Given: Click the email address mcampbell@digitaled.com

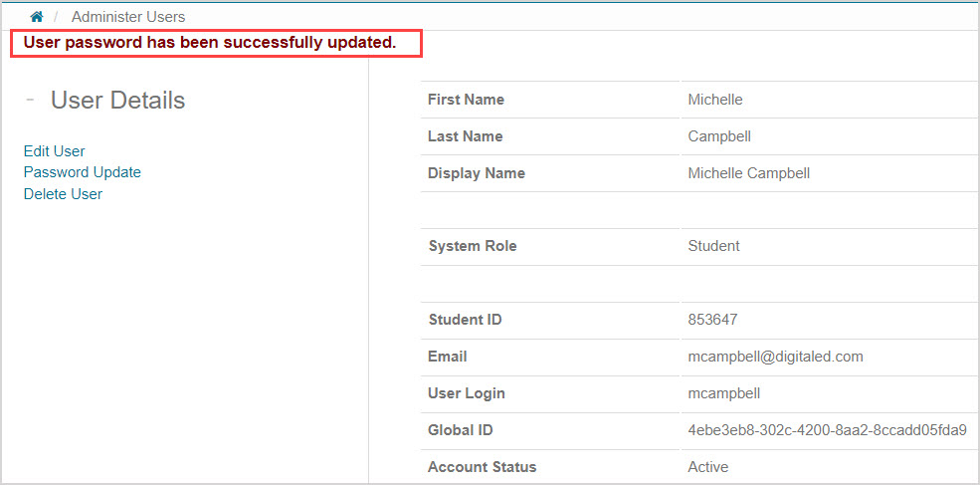Looking at the screenshot, I should pyautogui.click(x=775, y=357).
